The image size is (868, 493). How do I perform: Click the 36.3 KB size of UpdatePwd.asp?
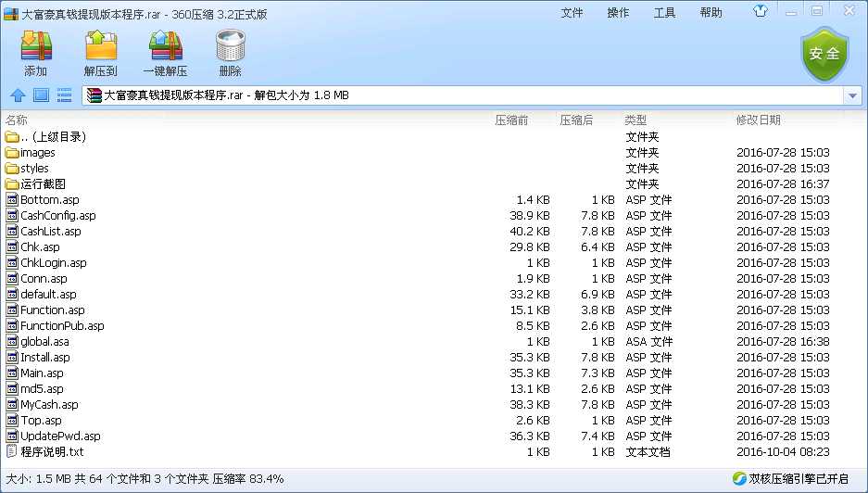click(529, 436)
